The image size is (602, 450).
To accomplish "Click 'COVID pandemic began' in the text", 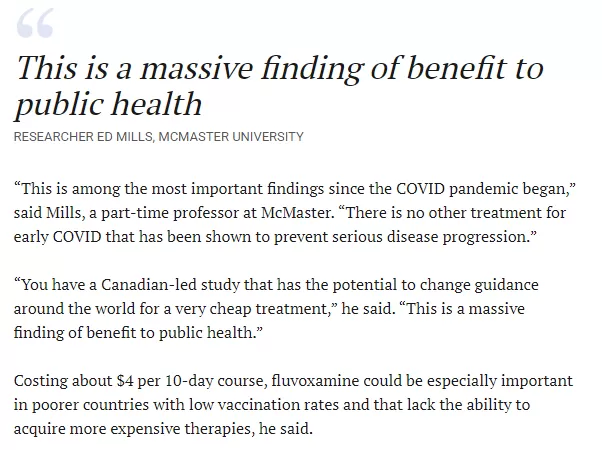I will (x=482, y=189).
